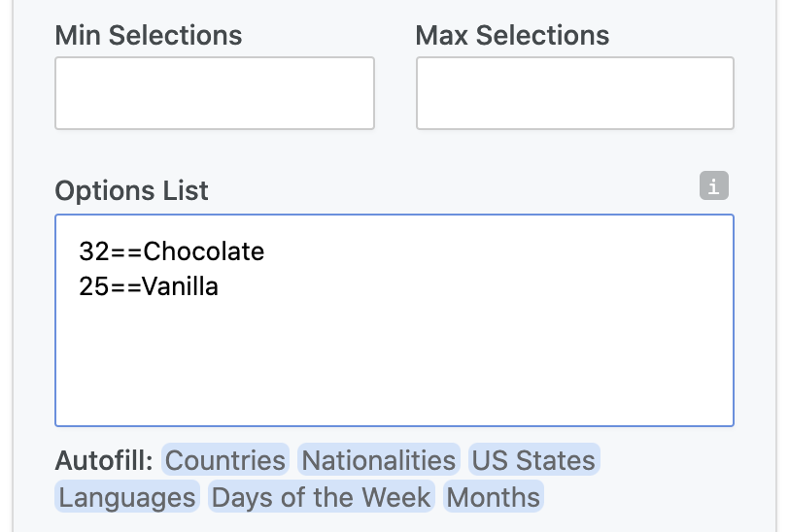Focus the Max Selections input field
Screen dimensions: 789x532
pos(574,93)
